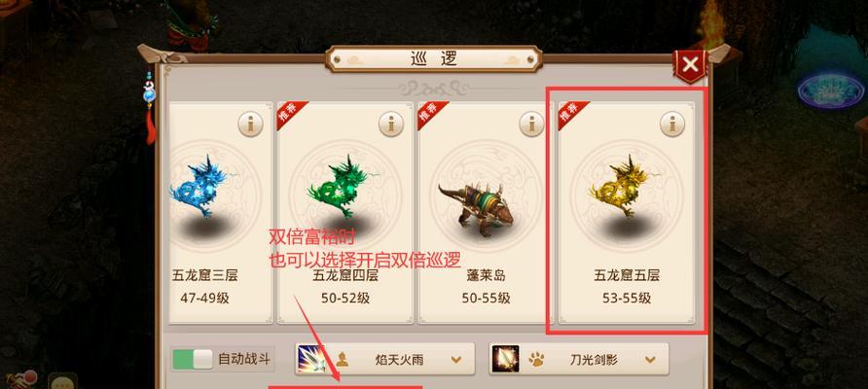Click the character silhouette icon beside 焰天火雨
The image size is (868, 389).
(x=343, y=360)
